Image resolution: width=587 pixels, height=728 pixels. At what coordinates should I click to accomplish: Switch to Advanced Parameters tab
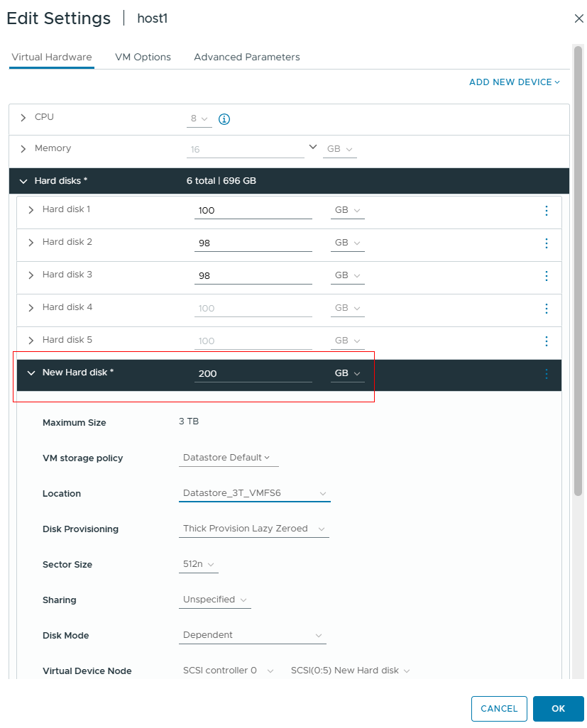click(x=246, y=57)
